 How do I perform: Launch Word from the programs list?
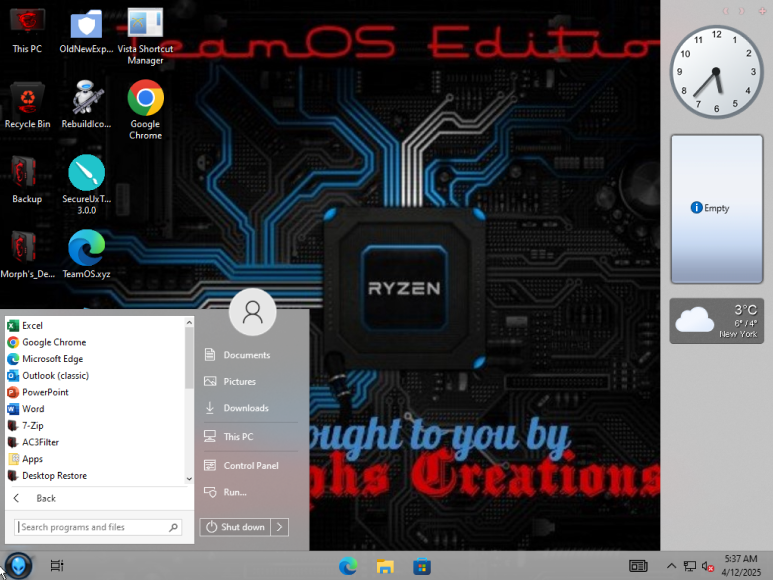[95, 409]
